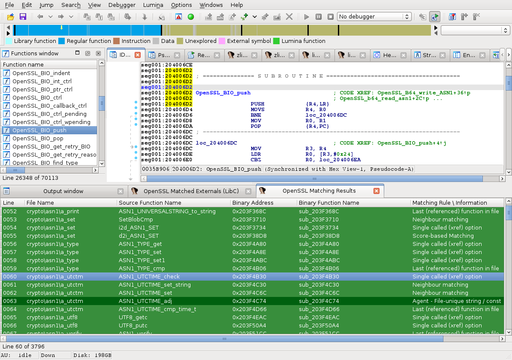
Task: Click the green circle toolbar icon
Action: [x=191, y=17]
